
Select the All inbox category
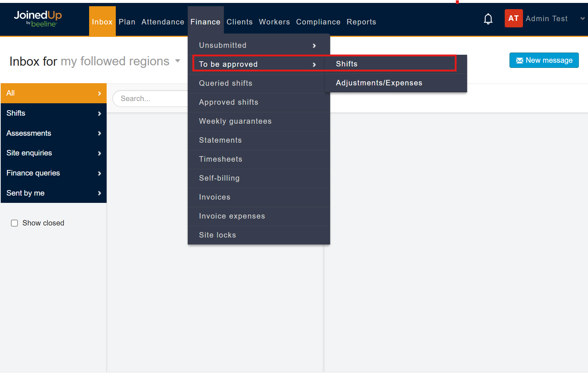pos(54,93)
